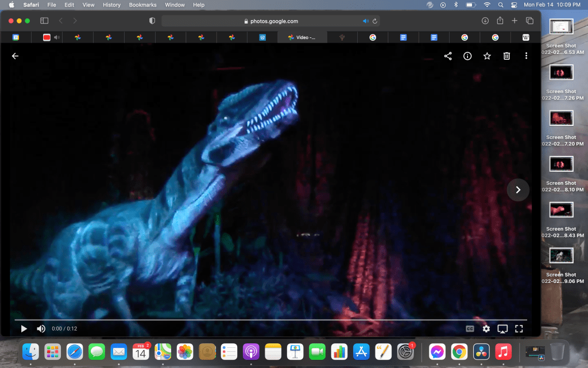Switch to the blue WordPress tab
This screenshot has width=588, height=368.
click(262, 37)
